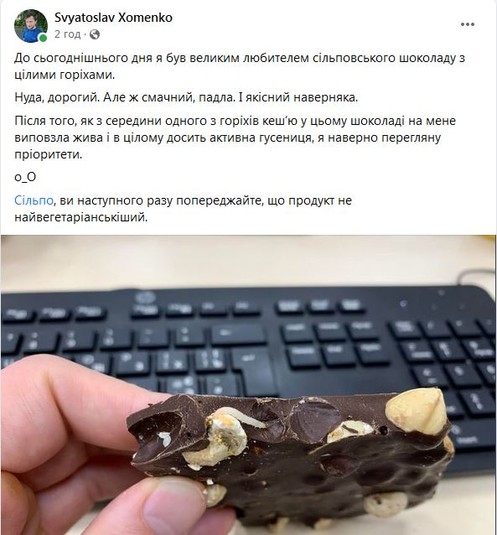Click the large whole cashew on the bar
The width and height of the screenshot is (497, 535).
click(x=415, y=411)
